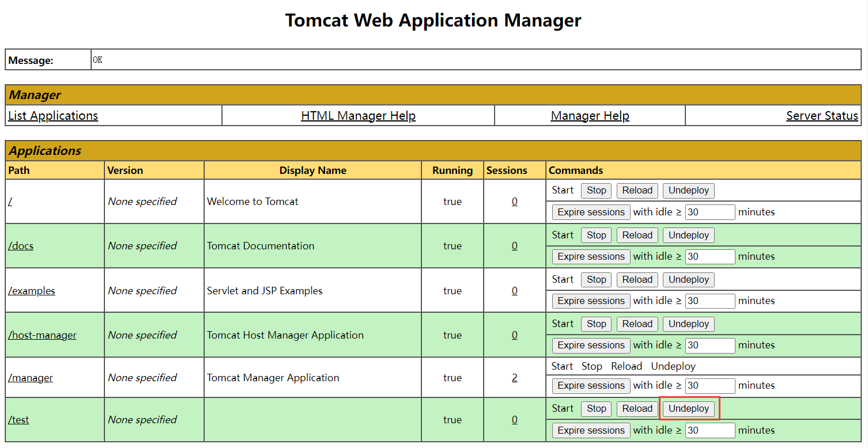Go to the Manager Help page
Viewport: 868px width, 448px height.
pos(590,116)
